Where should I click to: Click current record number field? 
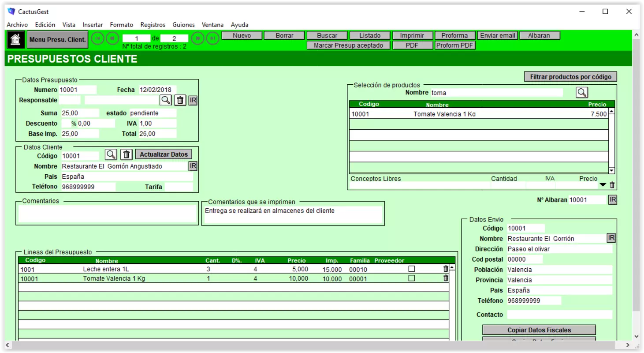pyautogui.click(x=136, y=39)
